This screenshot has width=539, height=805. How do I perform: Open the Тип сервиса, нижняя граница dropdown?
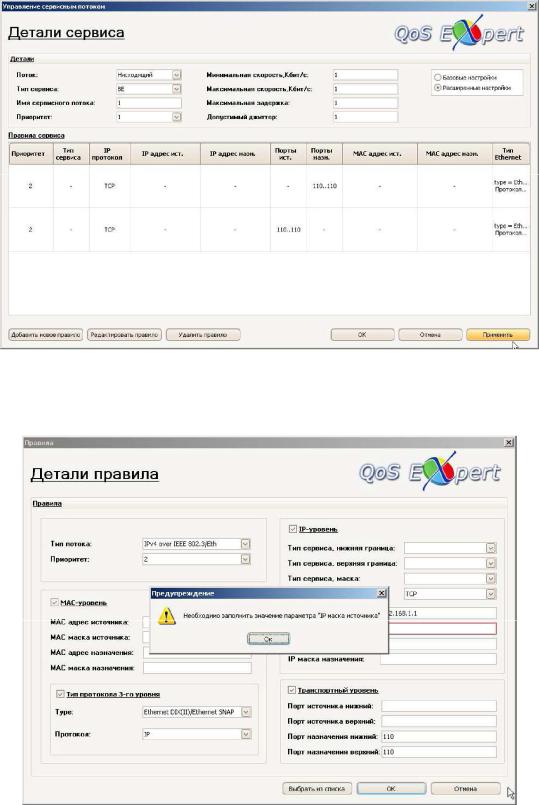coord(491,548)
